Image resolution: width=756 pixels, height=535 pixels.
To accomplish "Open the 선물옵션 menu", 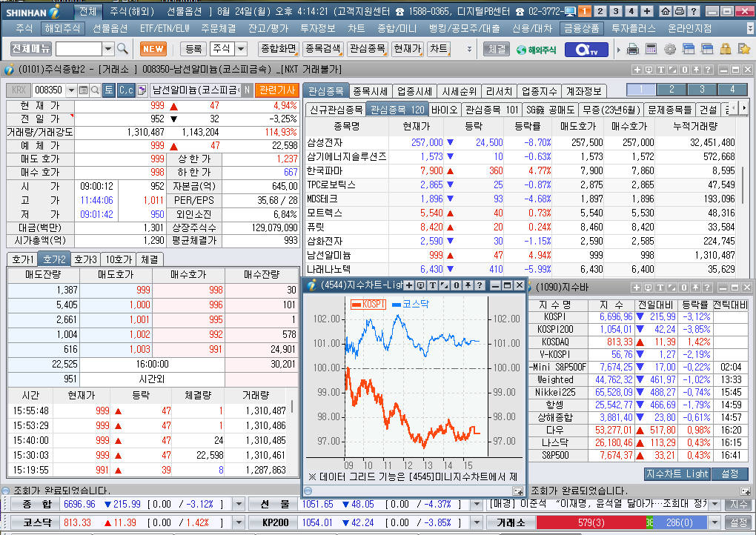I will (110, 28).
